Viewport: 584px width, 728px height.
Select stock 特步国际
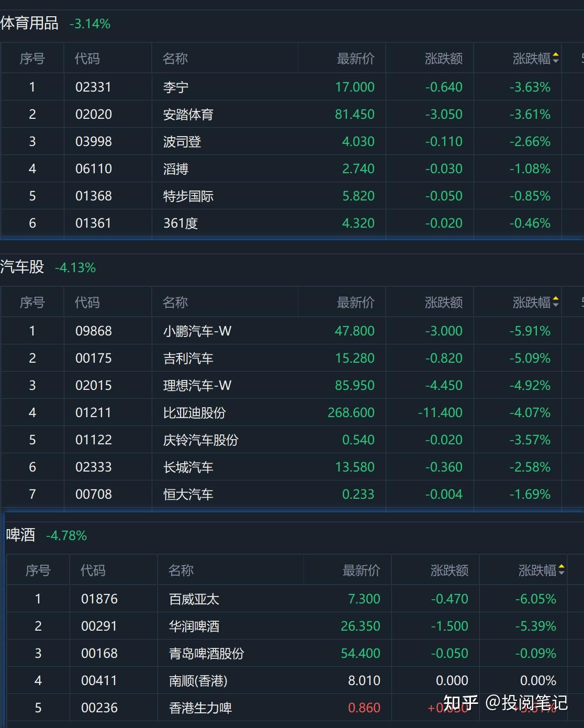pyautogui.click(x=188, y=196)
